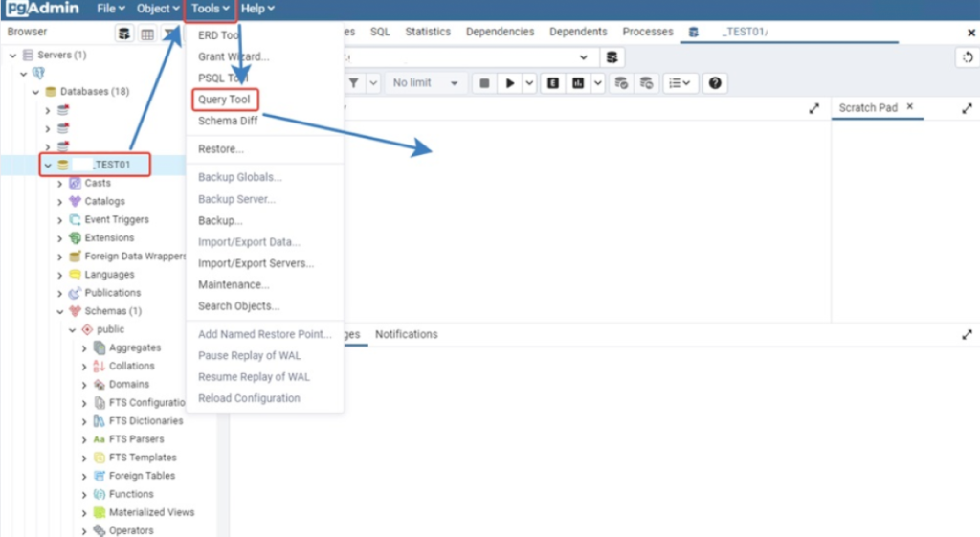Click the database connection status icon
The width and height of the screenshot is (980, 537).
612,57
